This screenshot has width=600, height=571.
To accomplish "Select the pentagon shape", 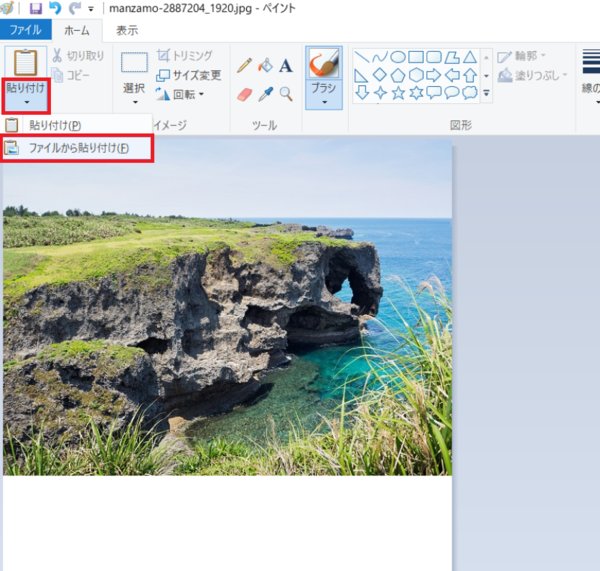I will click(398, 75).
